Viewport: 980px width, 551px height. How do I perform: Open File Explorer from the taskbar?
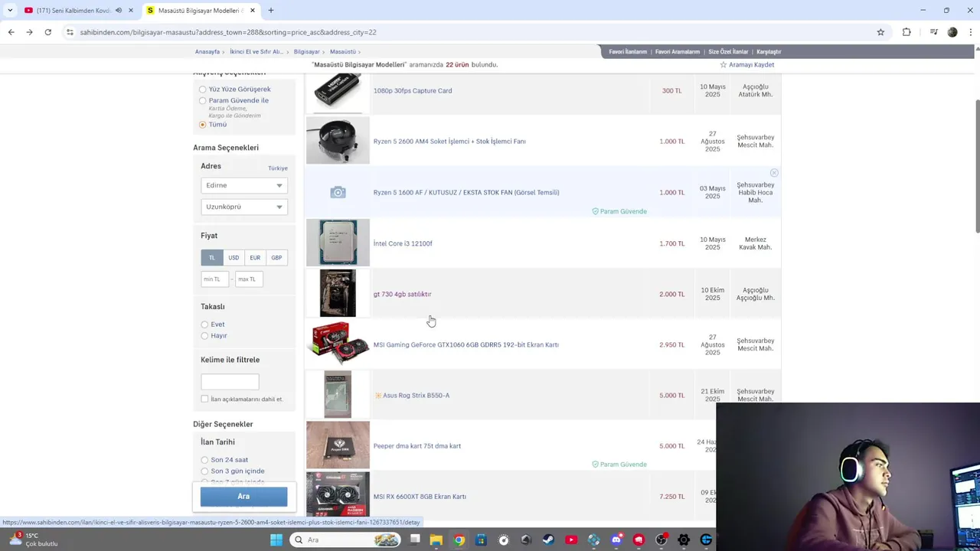[x=436, y=540]
